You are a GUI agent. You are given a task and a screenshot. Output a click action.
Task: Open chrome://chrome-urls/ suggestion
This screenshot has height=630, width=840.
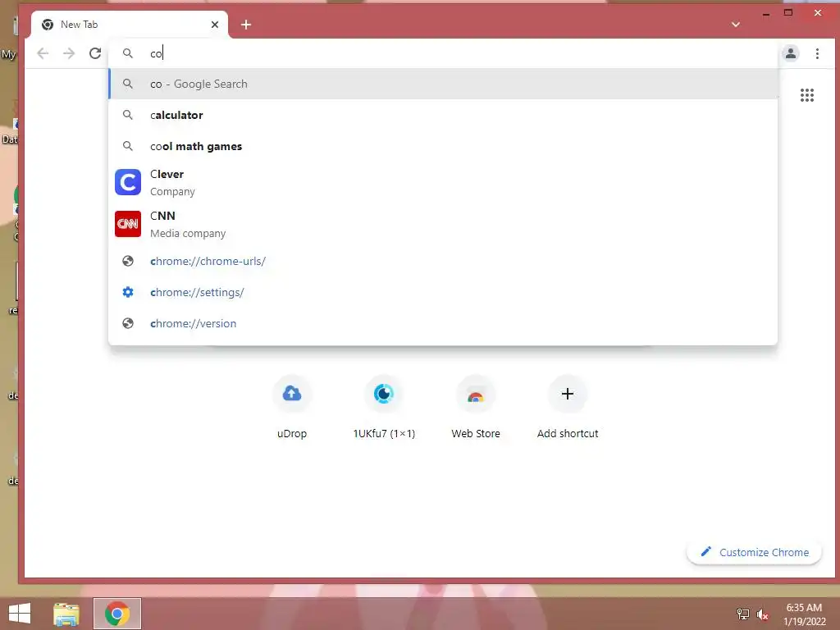(x=443, y=262)
